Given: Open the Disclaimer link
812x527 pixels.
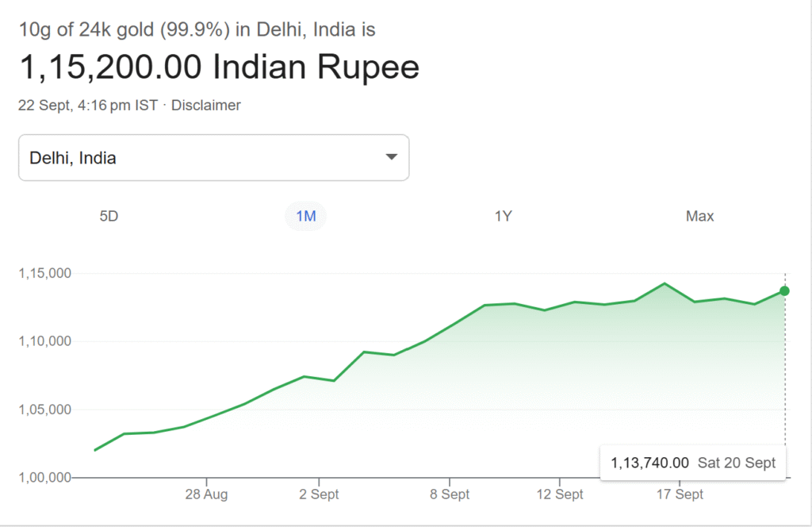Looking at the screenshot, I should (x=206, y=105).
